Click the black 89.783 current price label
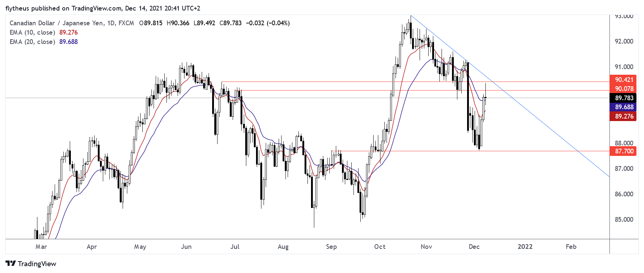Screen dimensions: 644x273 [x=624, y=98]
